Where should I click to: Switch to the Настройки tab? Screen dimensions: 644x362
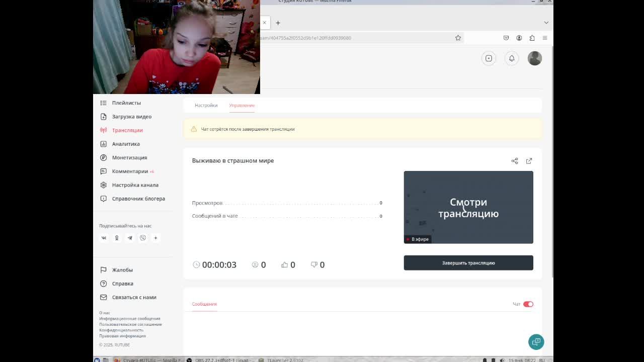coord(206,105)
